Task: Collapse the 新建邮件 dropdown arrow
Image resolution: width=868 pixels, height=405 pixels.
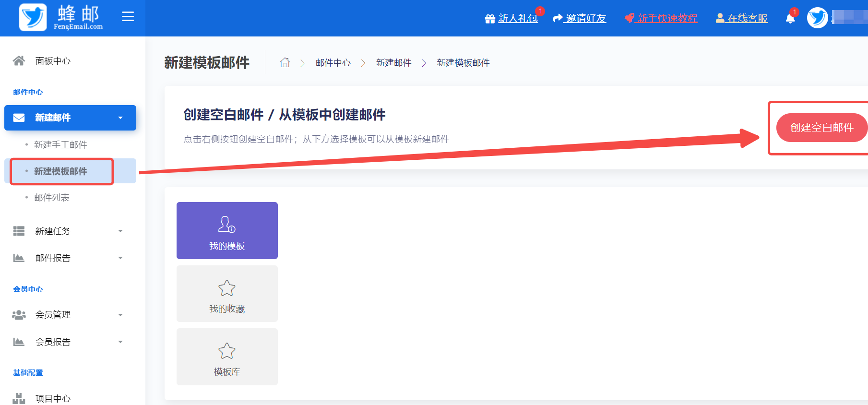Action: pos(120,118)
